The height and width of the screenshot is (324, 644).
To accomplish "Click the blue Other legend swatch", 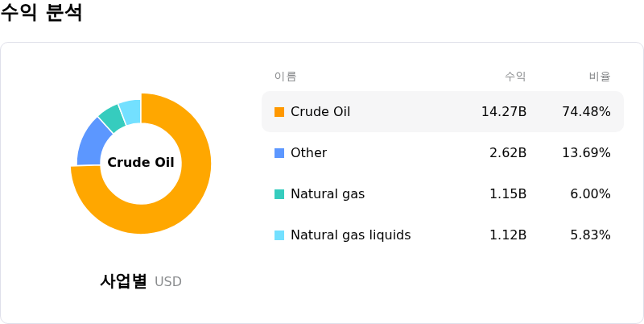I will [x=279, y=153].
